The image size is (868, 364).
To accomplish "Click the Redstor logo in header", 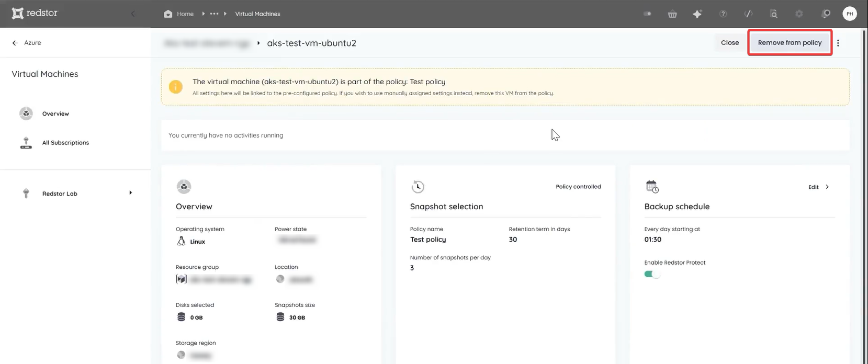I will tap(35, 13).
